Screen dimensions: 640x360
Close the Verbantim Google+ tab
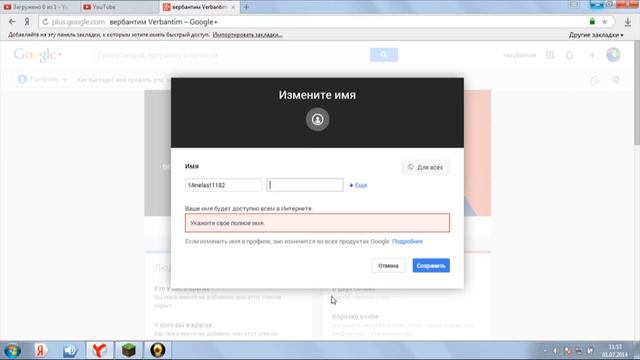pos(233,7)
